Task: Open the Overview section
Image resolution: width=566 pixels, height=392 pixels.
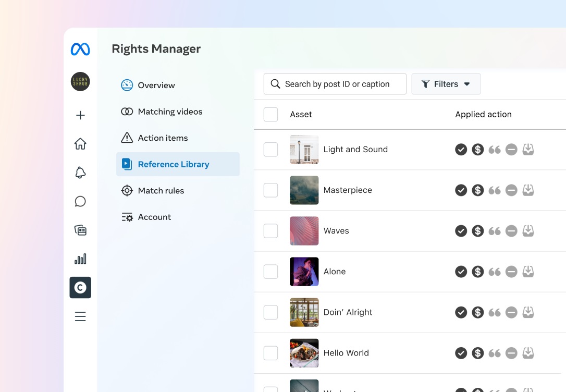Action: click(x=178, y=85)
